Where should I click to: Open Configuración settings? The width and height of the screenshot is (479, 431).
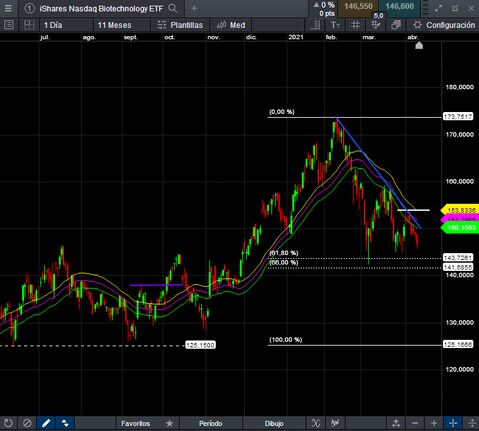(444, 25)
